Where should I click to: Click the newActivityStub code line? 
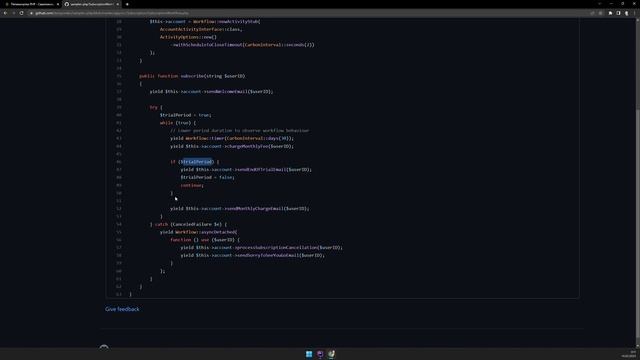205,21
